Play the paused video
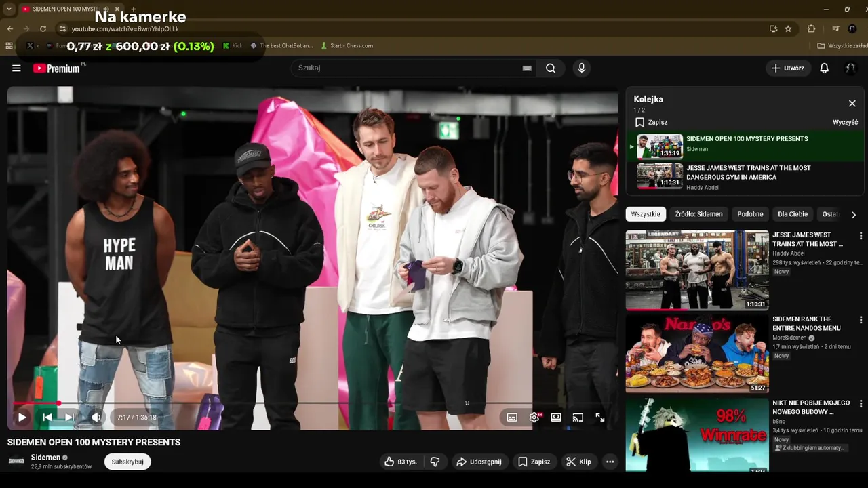Image resolution: width=868 pixels, height=488 pixels. tap(22, 418)
